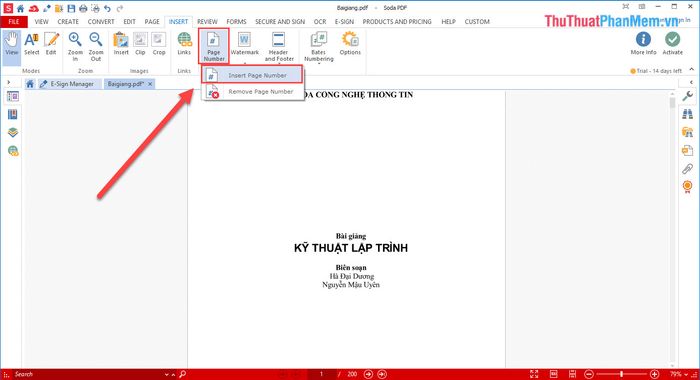This screenshot has width=700, height=380.
Task: Switch to the REVIEW ribbon tab
Action: pyautogui.click(x=207, y=21)
